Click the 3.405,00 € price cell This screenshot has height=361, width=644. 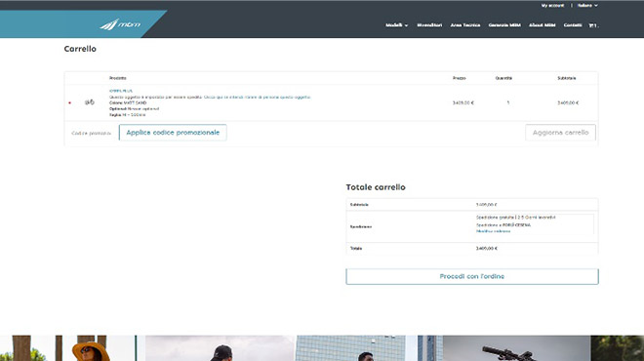coord(463,102)
